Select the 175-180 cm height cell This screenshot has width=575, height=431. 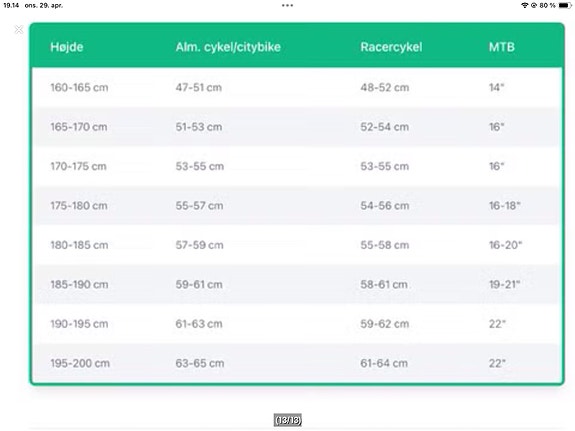[x=79, y=206]
